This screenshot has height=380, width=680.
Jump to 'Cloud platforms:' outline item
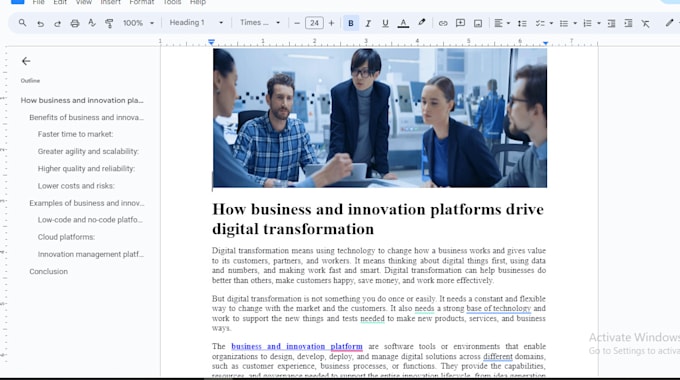point(66,237)
